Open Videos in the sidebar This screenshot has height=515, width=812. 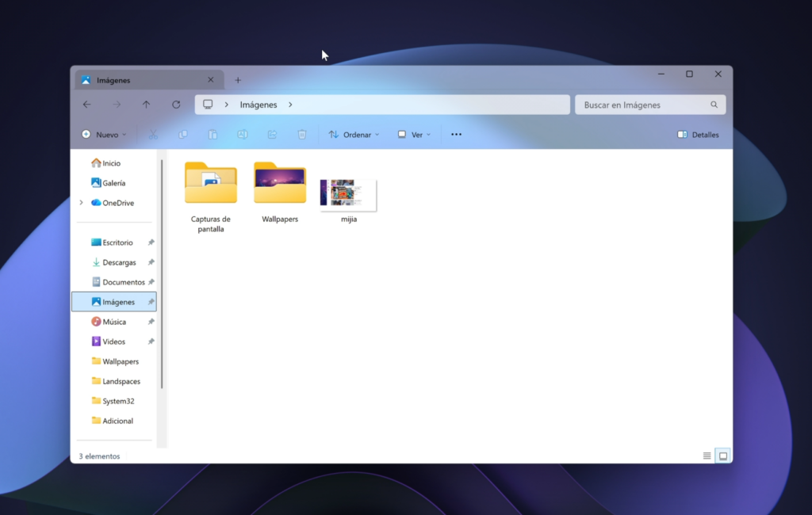point(113,341)
